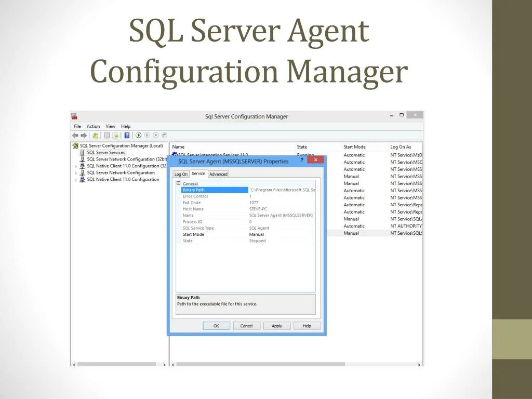The image size is (532, 399).
Task: Switch to the Log On tab
Action: pyautogui.click(x=181, y=174)
